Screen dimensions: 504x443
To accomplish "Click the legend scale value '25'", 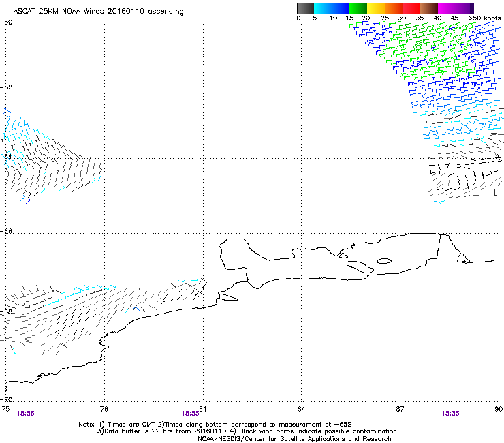I will pos(384,18).
